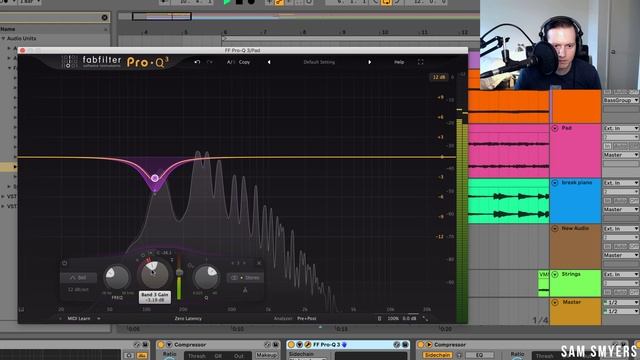Go to the next preset arrow
Screen dimensions: 640x360
coord(369,62)
